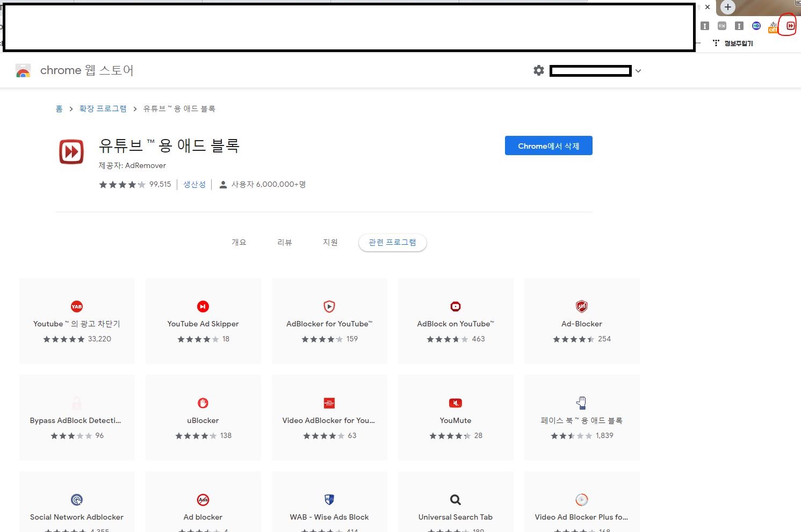Go to 홈 in the breadcrumb
801x532 pixels.
[59, 108]
